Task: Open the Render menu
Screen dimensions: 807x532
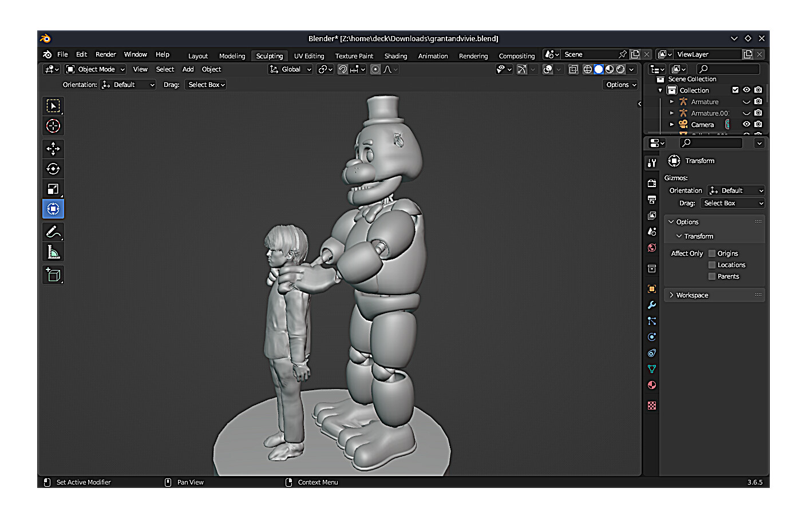Action: 106,54
